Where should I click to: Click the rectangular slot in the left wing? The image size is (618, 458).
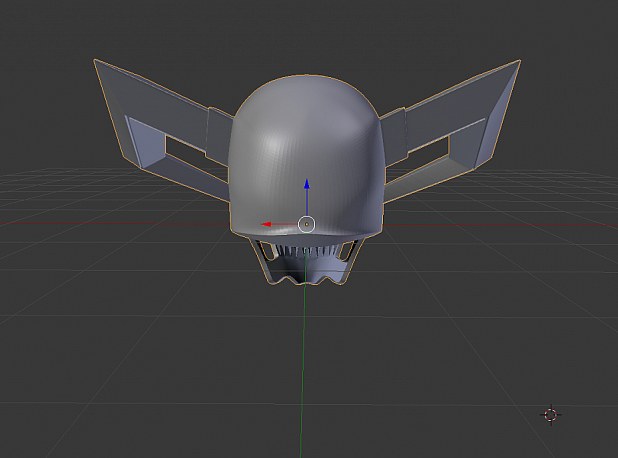(x=185, y=151)
